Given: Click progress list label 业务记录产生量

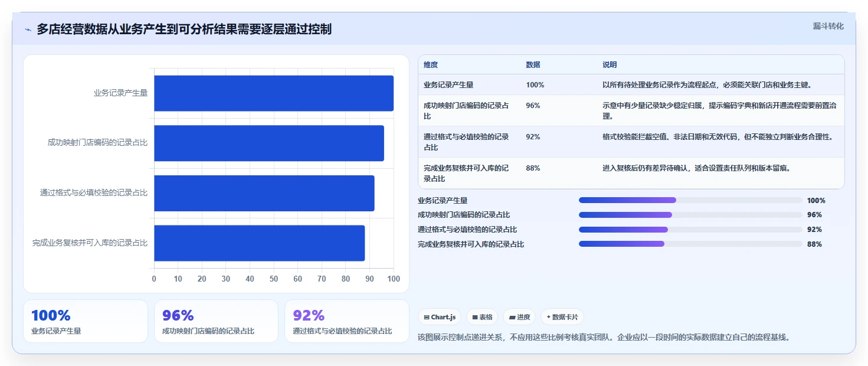Looking at the screenshot, I should (443, 200).
